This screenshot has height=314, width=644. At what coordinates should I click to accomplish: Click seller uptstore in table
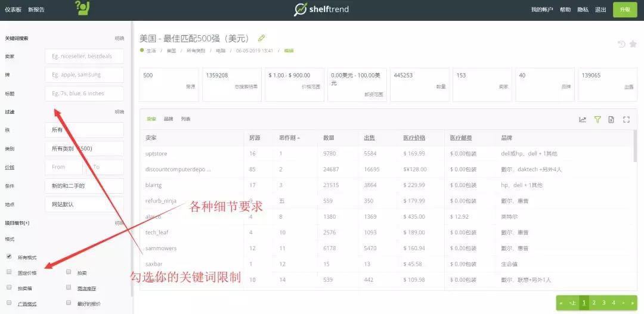[156, 154]
